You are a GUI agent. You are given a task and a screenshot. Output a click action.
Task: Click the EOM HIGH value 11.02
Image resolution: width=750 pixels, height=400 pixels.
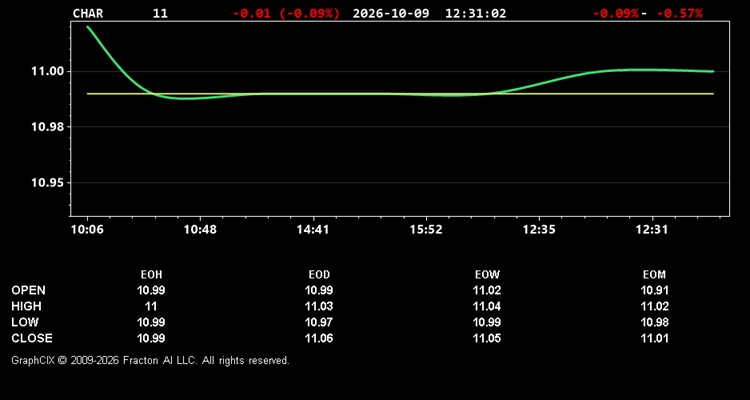(x=654, y=306)
